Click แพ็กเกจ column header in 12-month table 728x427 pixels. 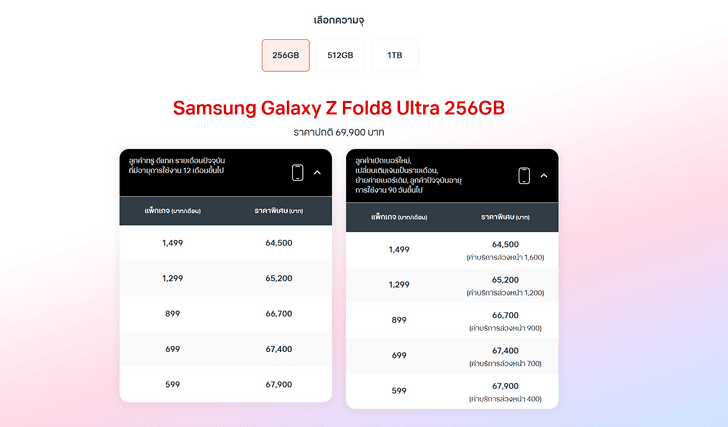pyautogui.click(x=173, y=211)
